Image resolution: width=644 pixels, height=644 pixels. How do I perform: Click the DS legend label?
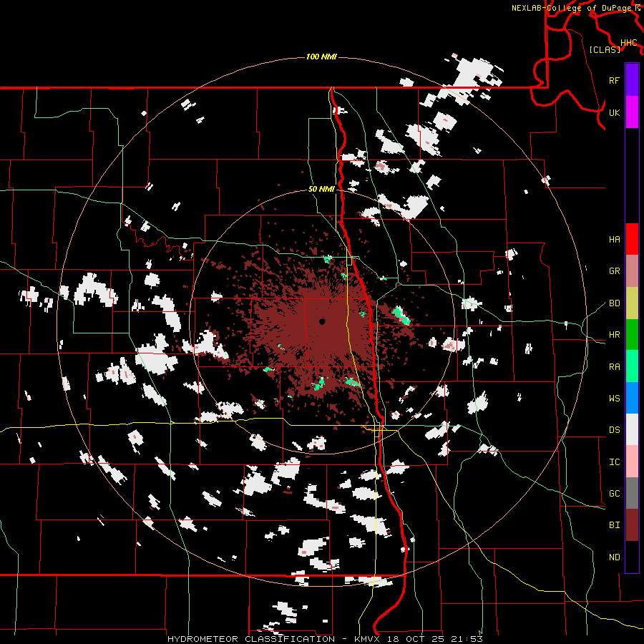[x=615, y=430]
